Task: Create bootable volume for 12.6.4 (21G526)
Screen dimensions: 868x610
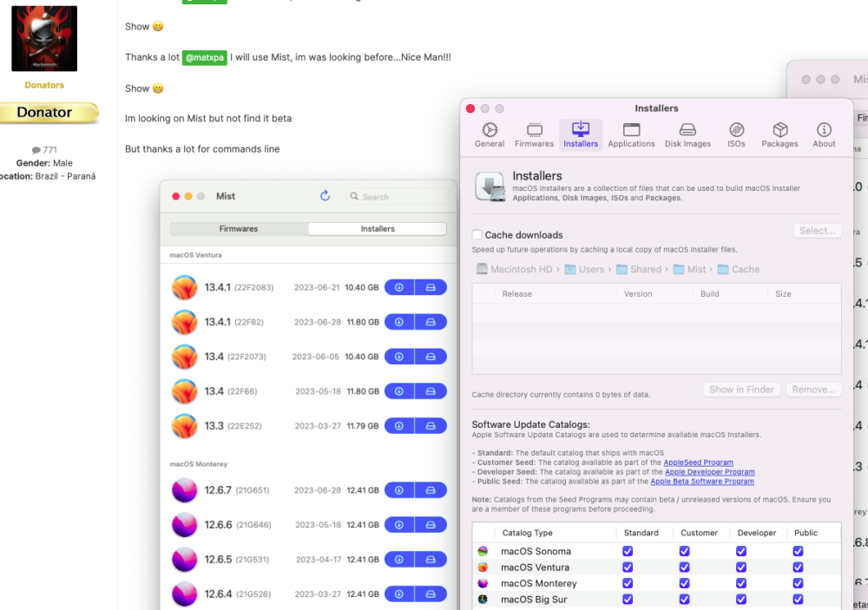Action: pos(431,594)
